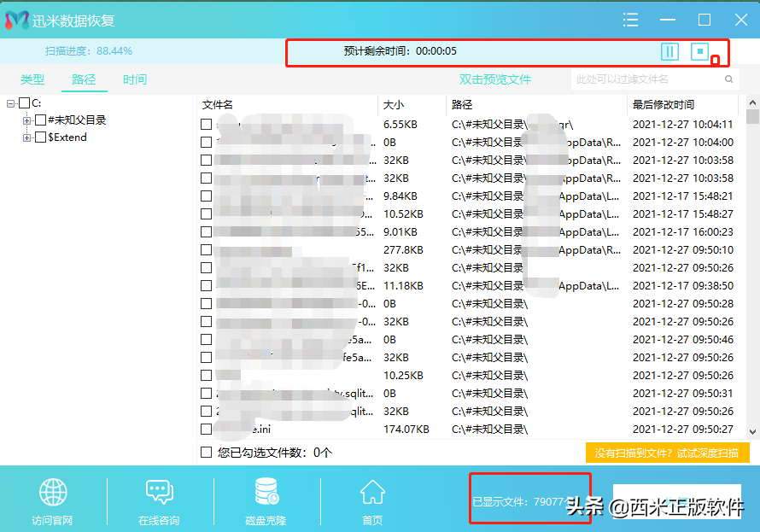The image size is (760, 532).
Task: Click the $Extend tree item label
Action: 67,137
